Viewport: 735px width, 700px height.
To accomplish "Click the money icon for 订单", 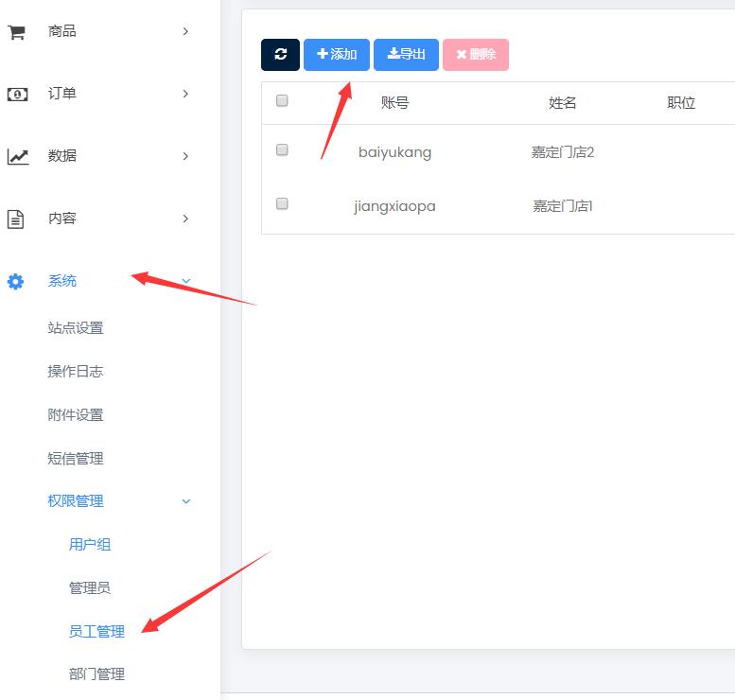I will (17, 95).
